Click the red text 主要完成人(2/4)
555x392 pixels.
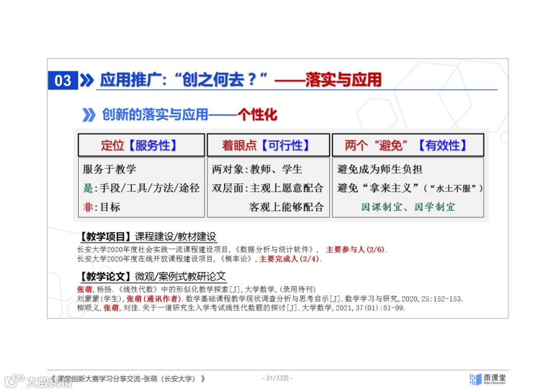(x=290, y=259)
